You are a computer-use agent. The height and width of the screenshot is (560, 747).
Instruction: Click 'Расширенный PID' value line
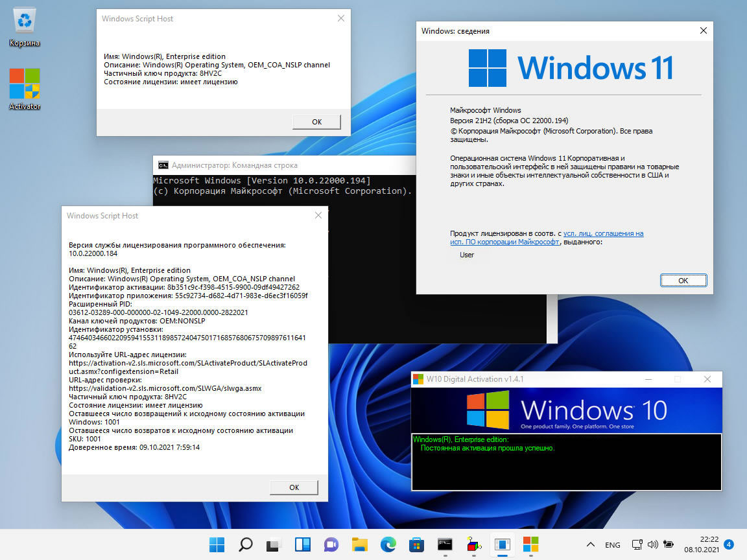(159, 312)
